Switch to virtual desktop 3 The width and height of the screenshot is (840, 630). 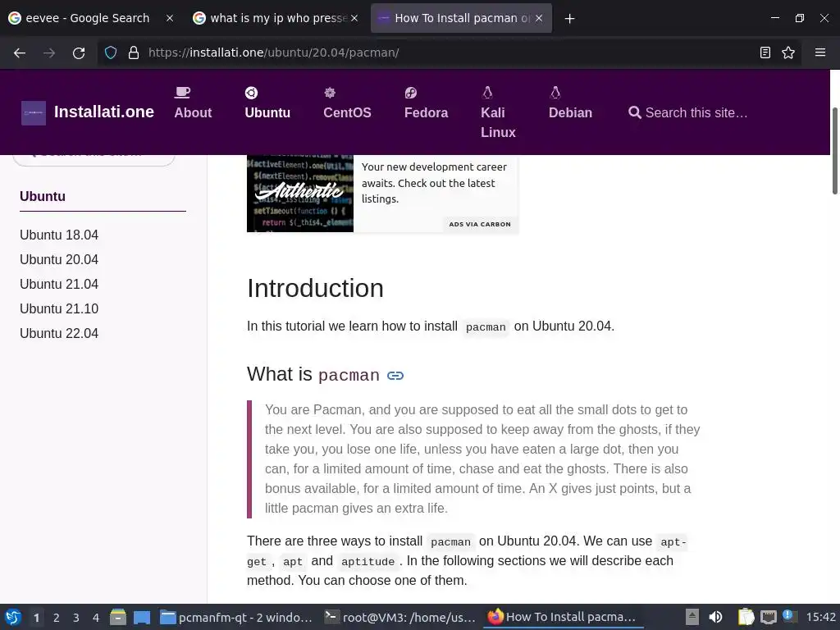coord(76,618)
